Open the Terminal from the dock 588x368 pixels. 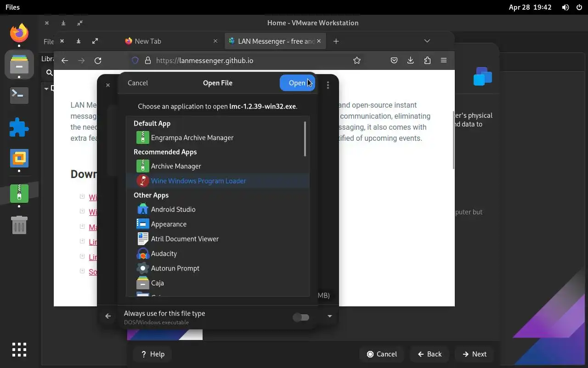pyautogui.click(x=19, y=95)
